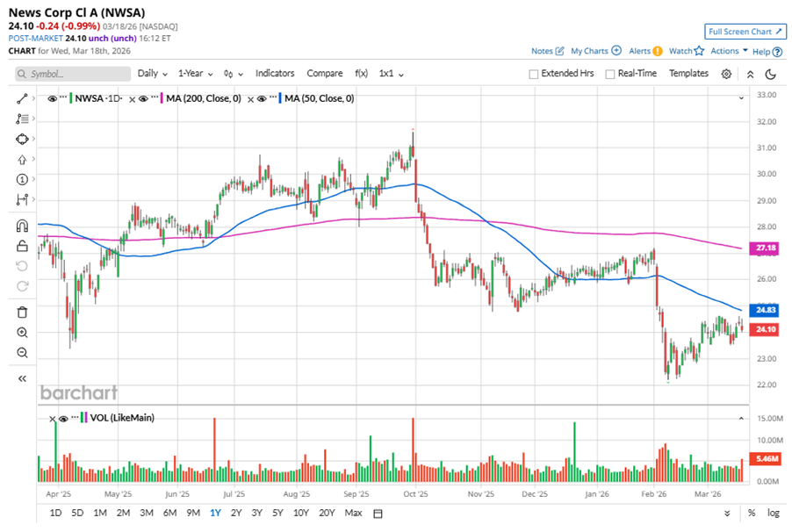The image size is (792, 532).
Task: Toggle the magnet snap mode
Action: click(x=22, y=226)
